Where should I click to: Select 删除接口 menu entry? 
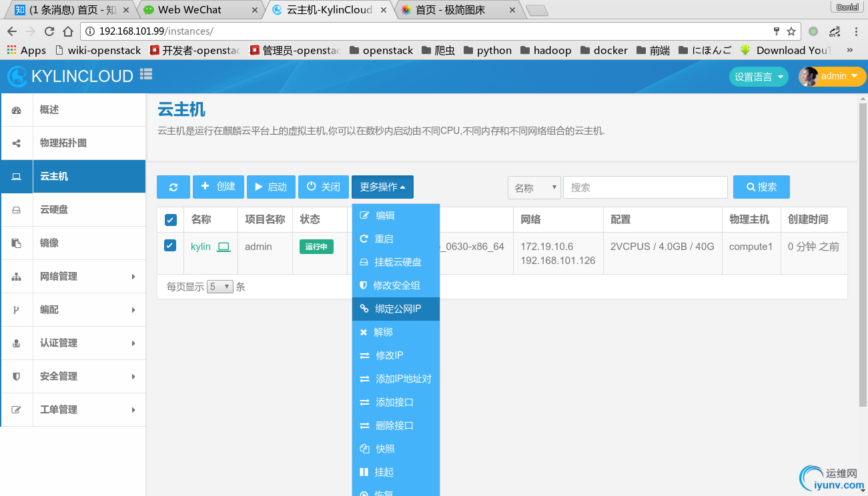(396, 425)
